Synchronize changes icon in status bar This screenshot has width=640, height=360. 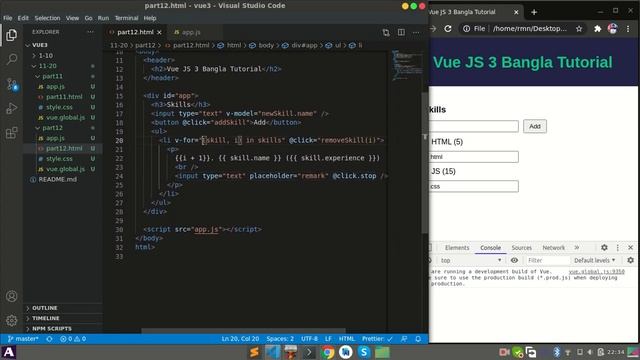click(x=49, y=339)
